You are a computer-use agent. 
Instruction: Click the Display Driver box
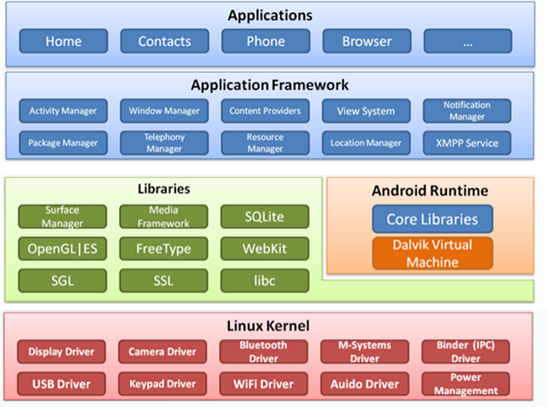62,351
